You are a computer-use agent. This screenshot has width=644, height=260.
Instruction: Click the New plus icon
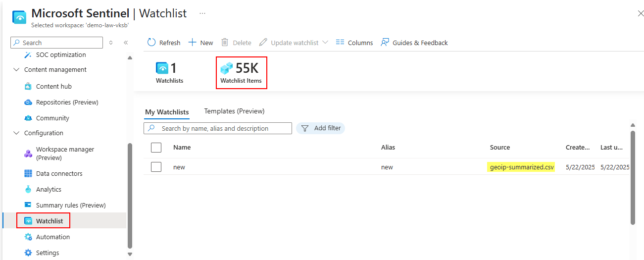pyautogui.click(x=193, y=43)
